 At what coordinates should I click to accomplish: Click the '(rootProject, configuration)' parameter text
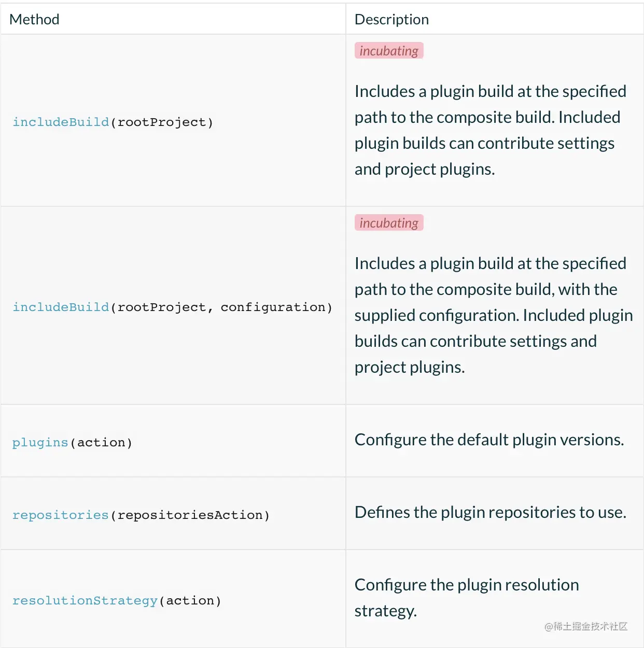click(221, 307)
